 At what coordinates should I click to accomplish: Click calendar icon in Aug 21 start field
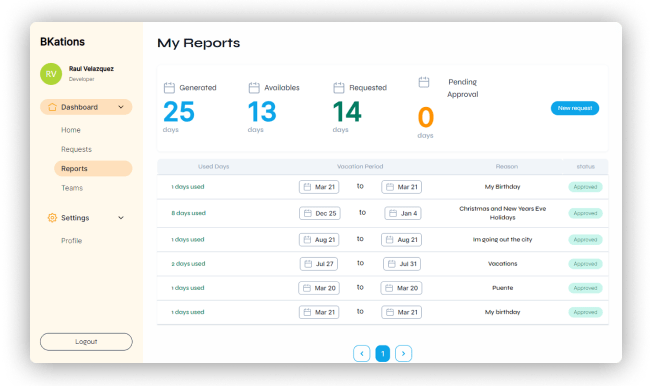307,240
